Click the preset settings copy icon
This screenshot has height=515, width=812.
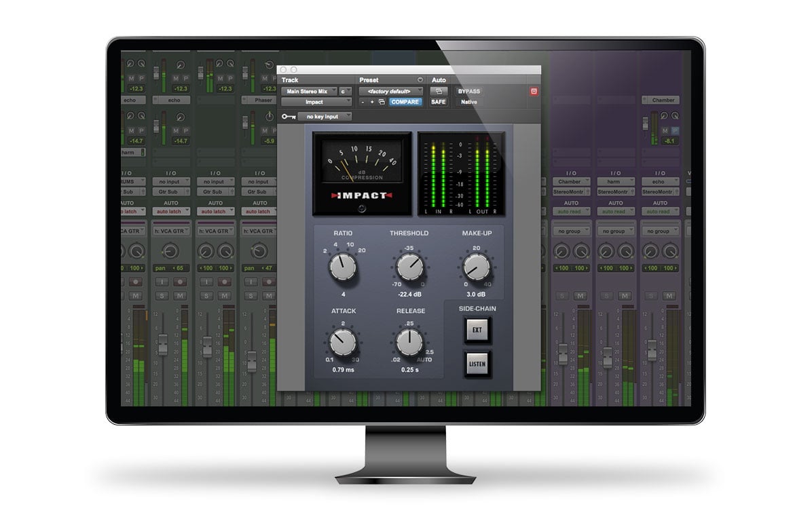pyautogui.click(x=382, y=102)
